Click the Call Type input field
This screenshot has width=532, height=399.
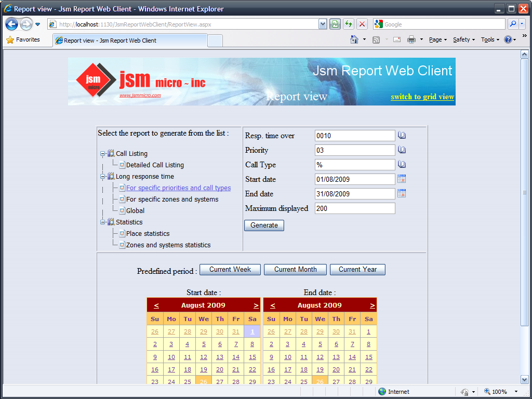click(x=355, y=165)
